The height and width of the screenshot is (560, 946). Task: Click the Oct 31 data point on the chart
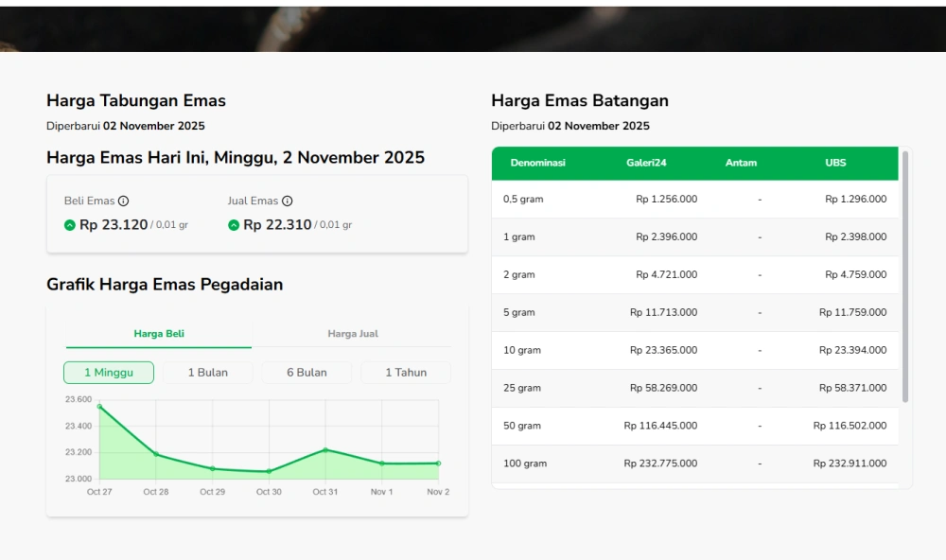tap(324, 451)
